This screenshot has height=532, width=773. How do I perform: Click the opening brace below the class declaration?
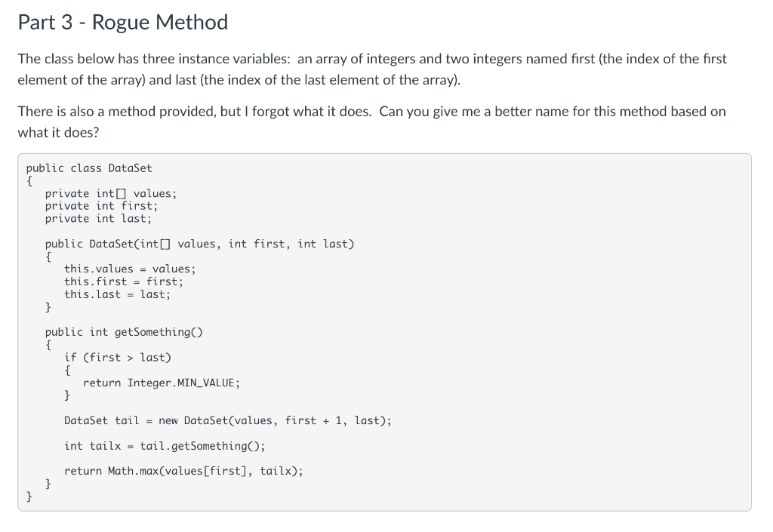29,180
